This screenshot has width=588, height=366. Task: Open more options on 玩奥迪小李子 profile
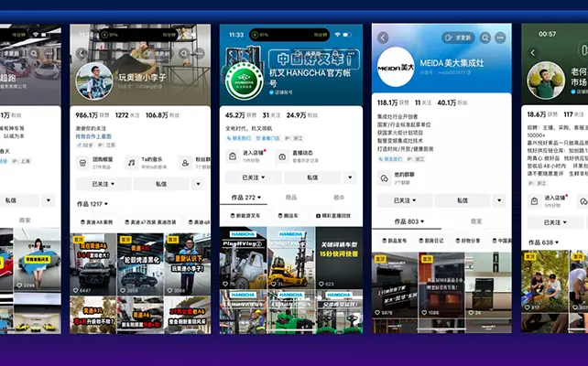200,54
